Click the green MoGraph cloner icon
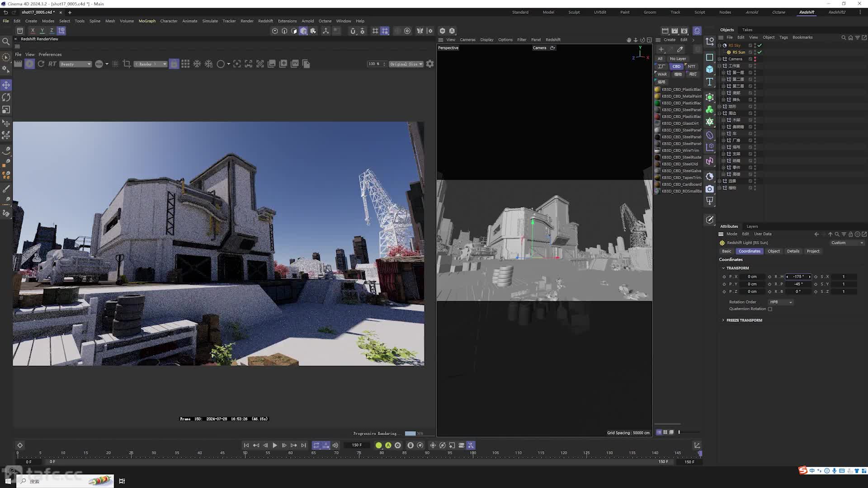868x488 pixels. [x=710, y=109]
